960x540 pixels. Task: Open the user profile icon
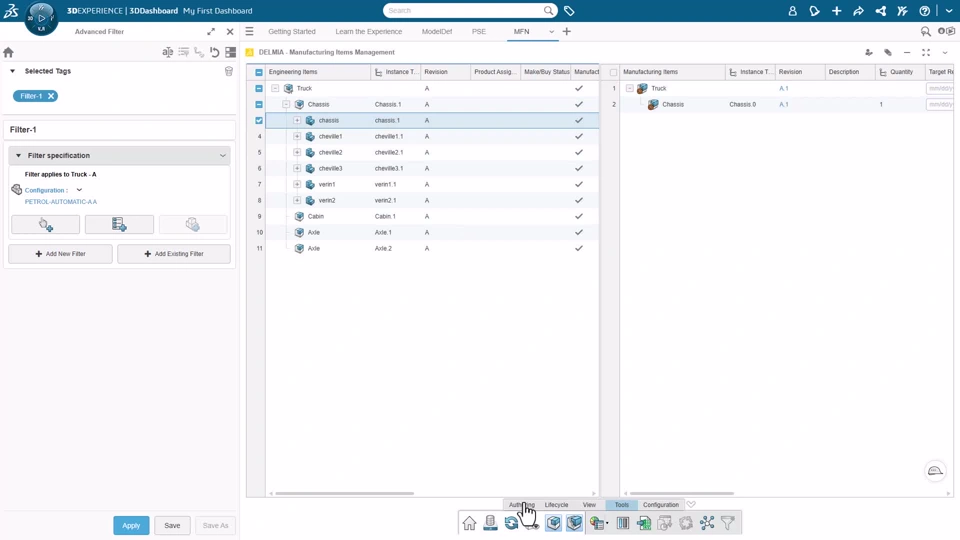[792, 10]
